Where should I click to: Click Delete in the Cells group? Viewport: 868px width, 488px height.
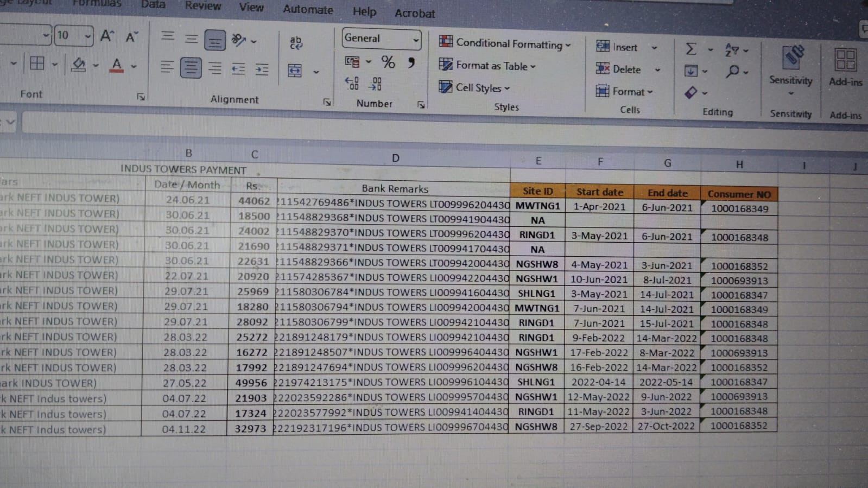coord(618,69)
